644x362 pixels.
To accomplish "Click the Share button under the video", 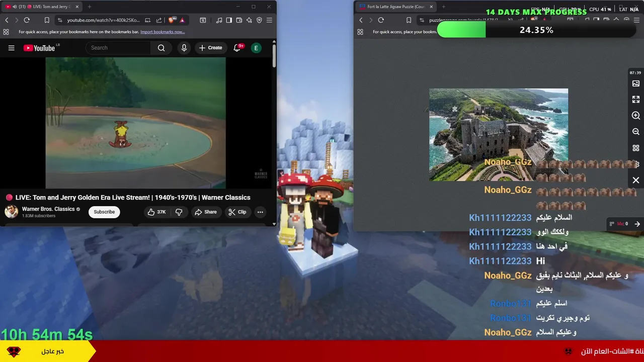I will coord(206,212).
